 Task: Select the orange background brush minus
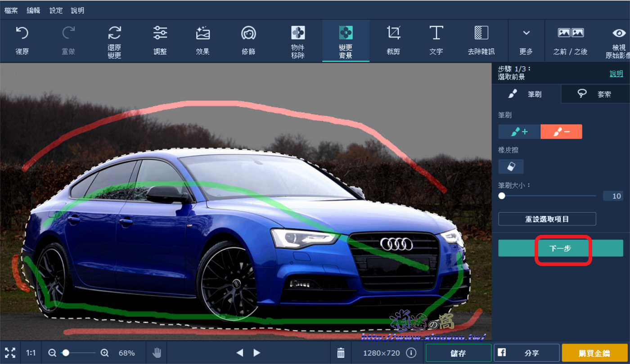click(561, 132)
